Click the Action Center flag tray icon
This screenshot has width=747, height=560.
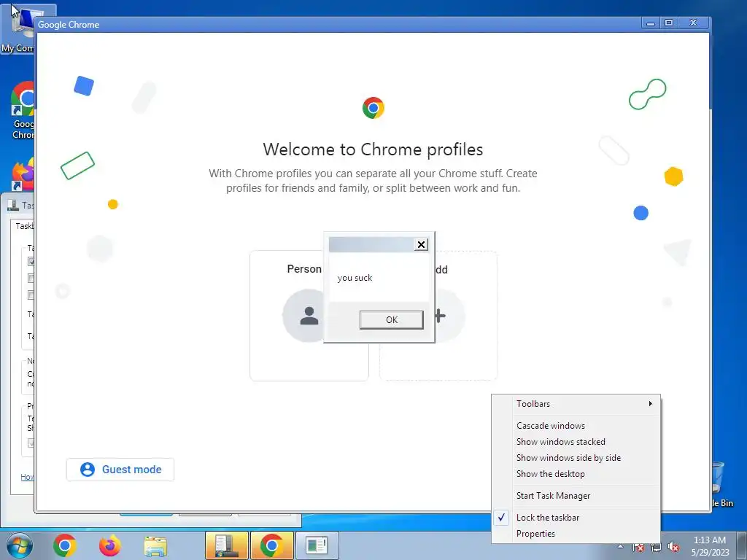click(638, 548)
